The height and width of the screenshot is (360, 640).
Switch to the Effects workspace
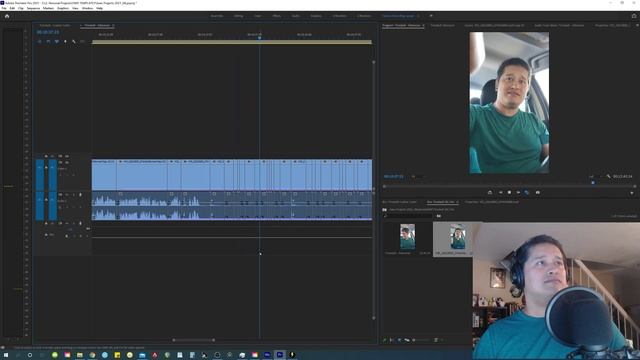click(276, 16)
